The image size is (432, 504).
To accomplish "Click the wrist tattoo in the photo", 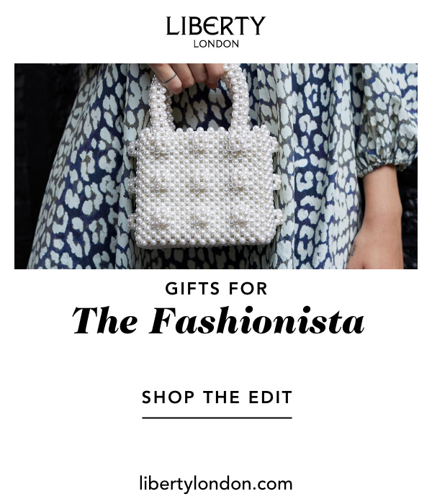I will [x=353, y=250].
